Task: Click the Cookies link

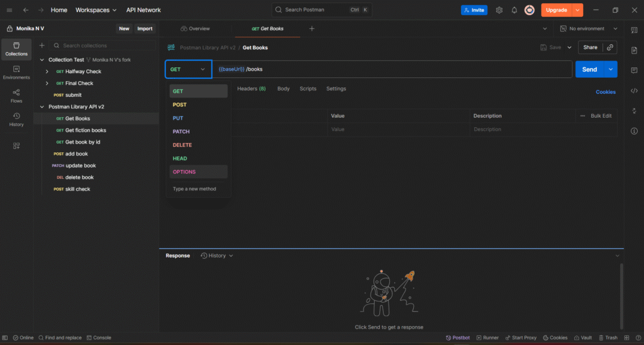Action: (606, 92)
